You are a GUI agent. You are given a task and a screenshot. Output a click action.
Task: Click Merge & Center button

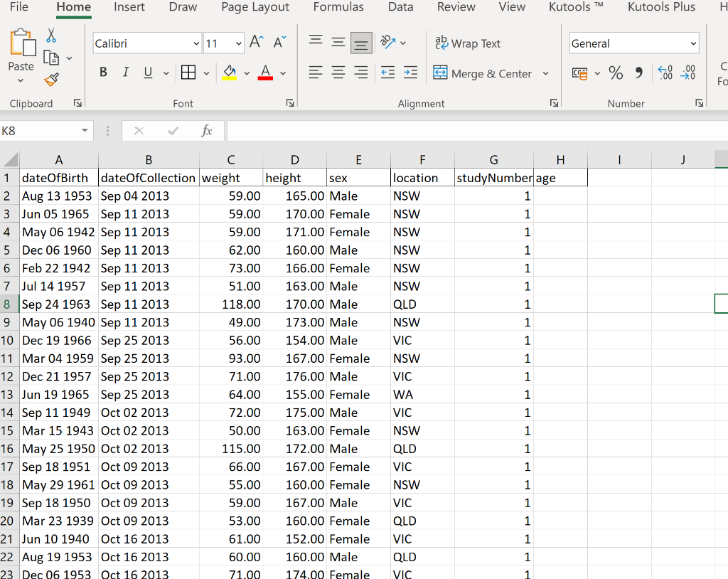[x=483, y=73]
